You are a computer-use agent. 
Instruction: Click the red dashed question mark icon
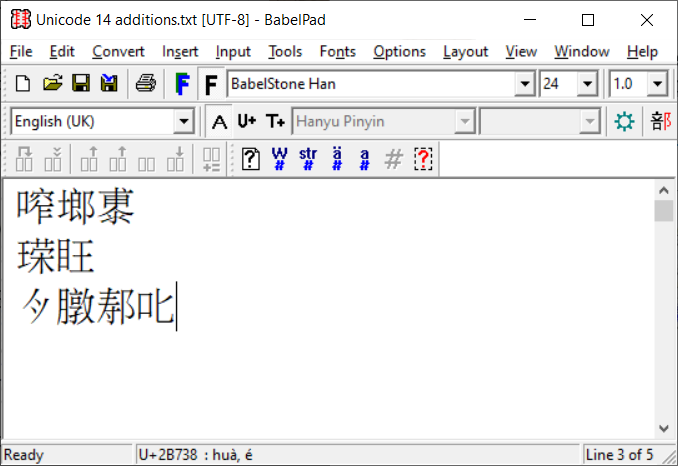423,159
